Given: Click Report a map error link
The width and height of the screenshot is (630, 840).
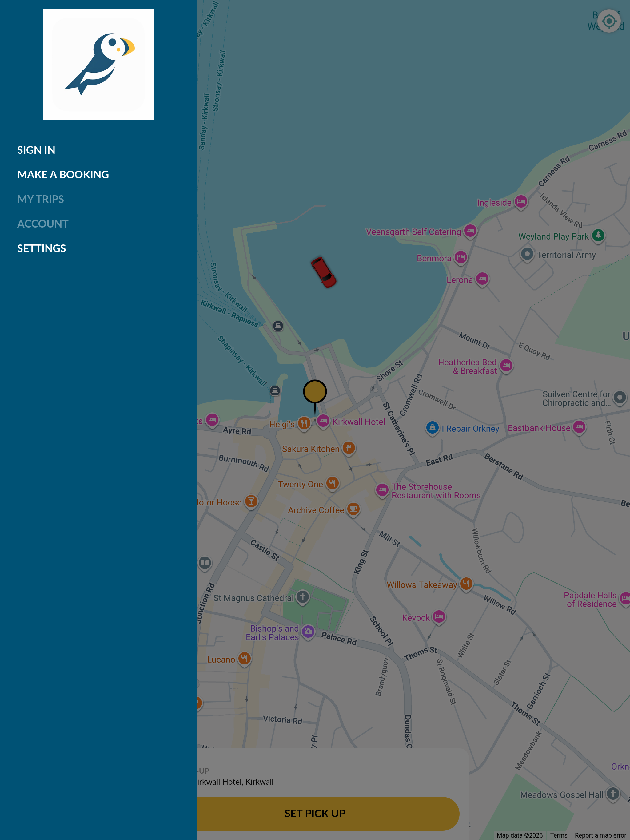Looking at the screenshot, I should (x=600, y=835).
